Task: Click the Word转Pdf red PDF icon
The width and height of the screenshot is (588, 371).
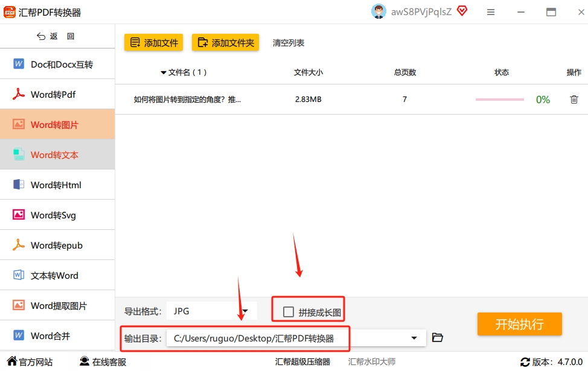Action: (18, 94)
